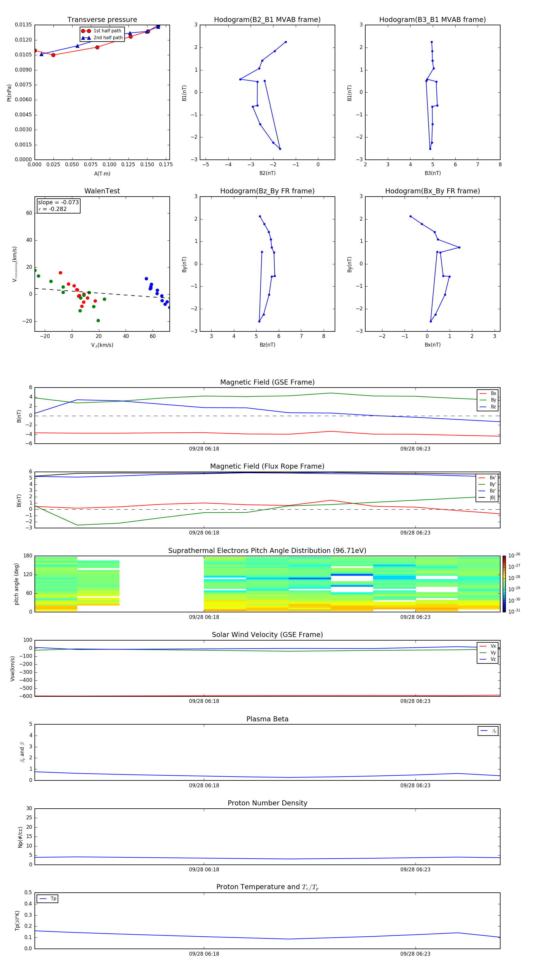Click the 'Tp(10^6K)' y-axis label
Image resolution: width=535 pixels, height=980 pixels.
17,921
